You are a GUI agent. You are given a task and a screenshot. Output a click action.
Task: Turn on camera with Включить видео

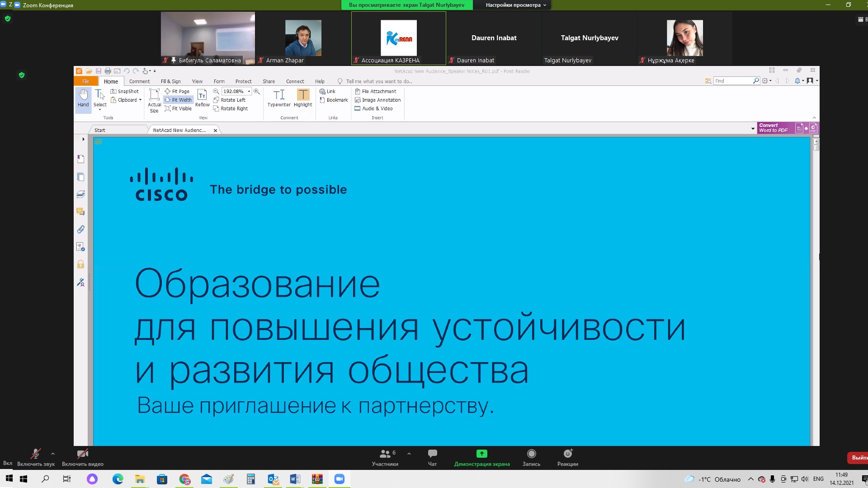click(83, 457)
